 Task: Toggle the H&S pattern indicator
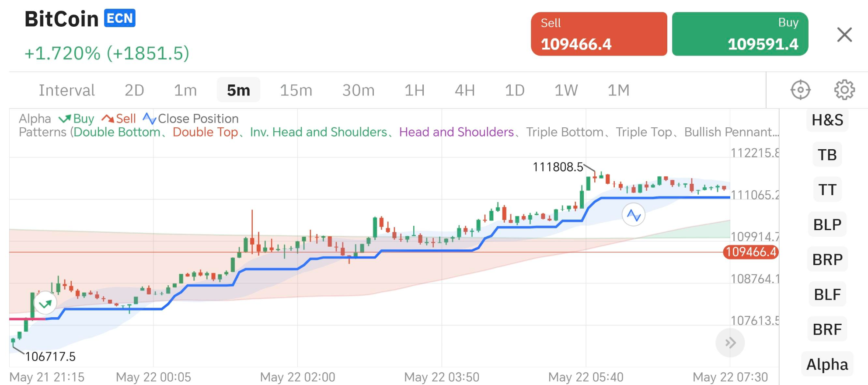[827, 120]
